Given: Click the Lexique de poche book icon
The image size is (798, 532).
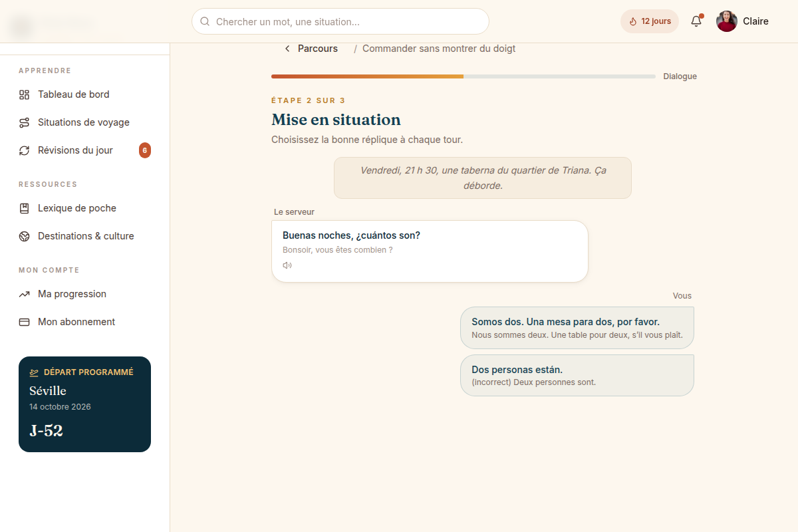Looking at the screenshot, I should tap(24, 208).
